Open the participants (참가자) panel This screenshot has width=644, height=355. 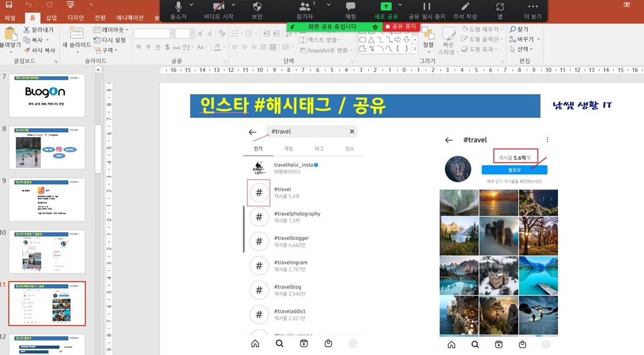(304, 10)
